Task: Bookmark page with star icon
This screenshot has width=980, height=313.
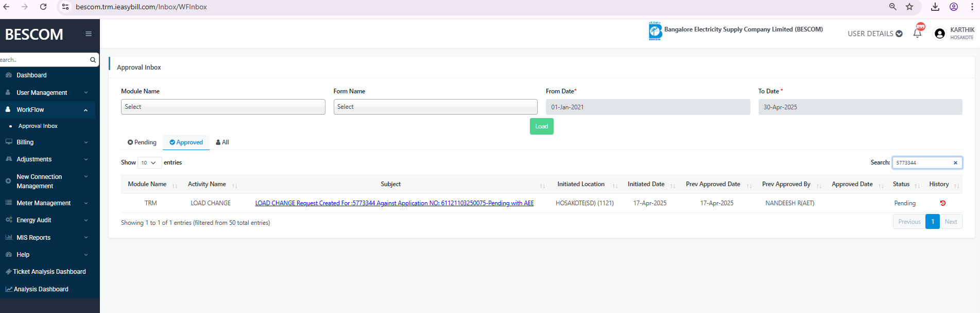Action: (909, 7)
